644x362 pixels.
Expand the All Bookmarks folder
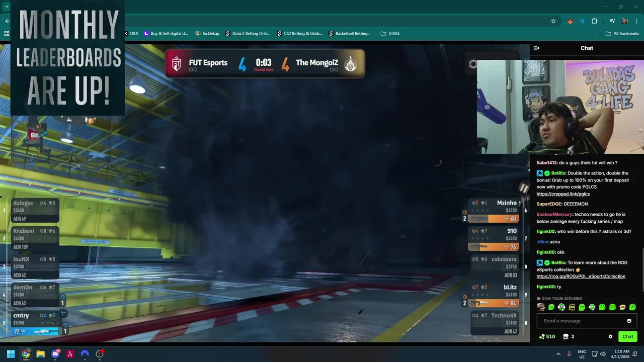pyautogui.click(x=622, y=34)
